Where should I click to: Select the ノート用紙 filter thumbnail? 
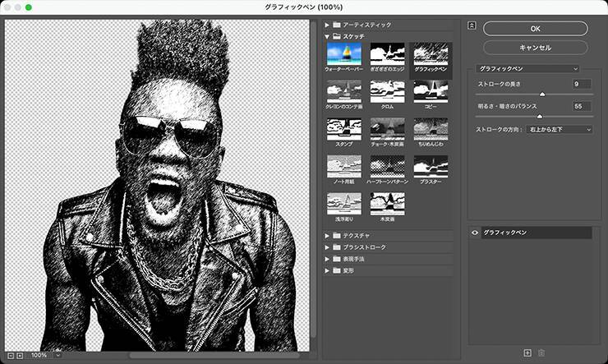point(344,167)
